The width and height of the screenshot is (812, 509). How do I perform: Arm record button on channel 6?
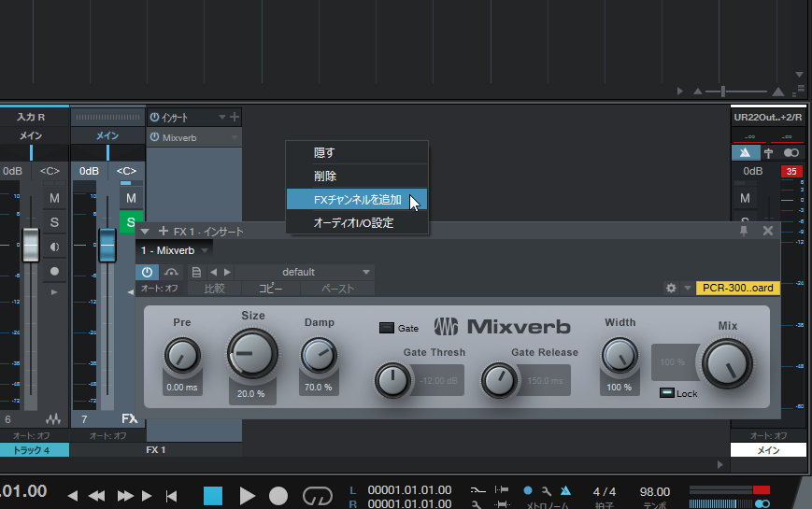coord(54,271)
